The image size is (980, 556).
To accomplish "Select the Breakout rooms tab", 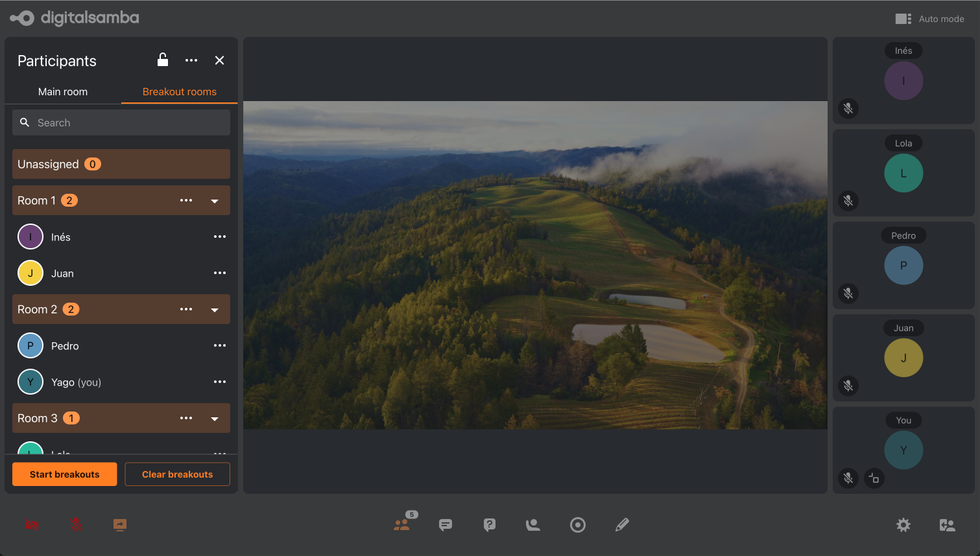I will (180, 92).
